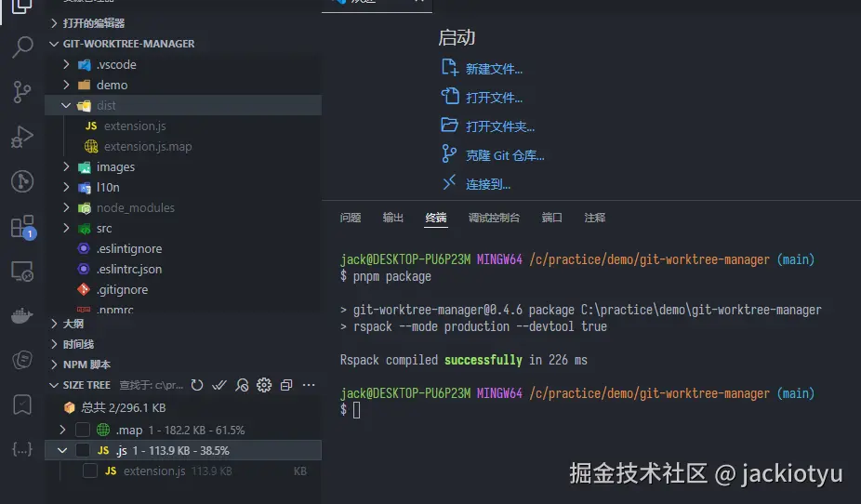
Task: Click the 连接到... link
Action: pos(487,184)
